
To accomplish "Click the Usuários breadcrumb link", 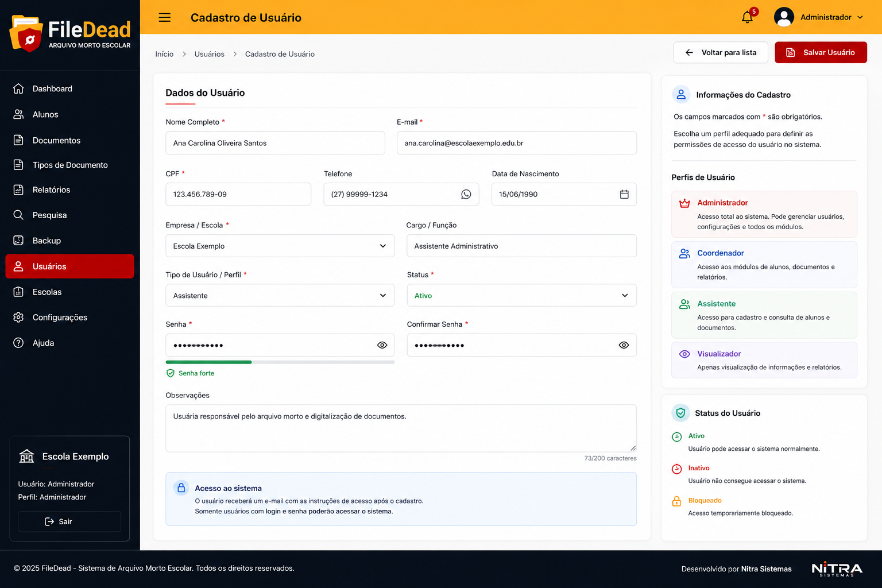I will [210, 54].
